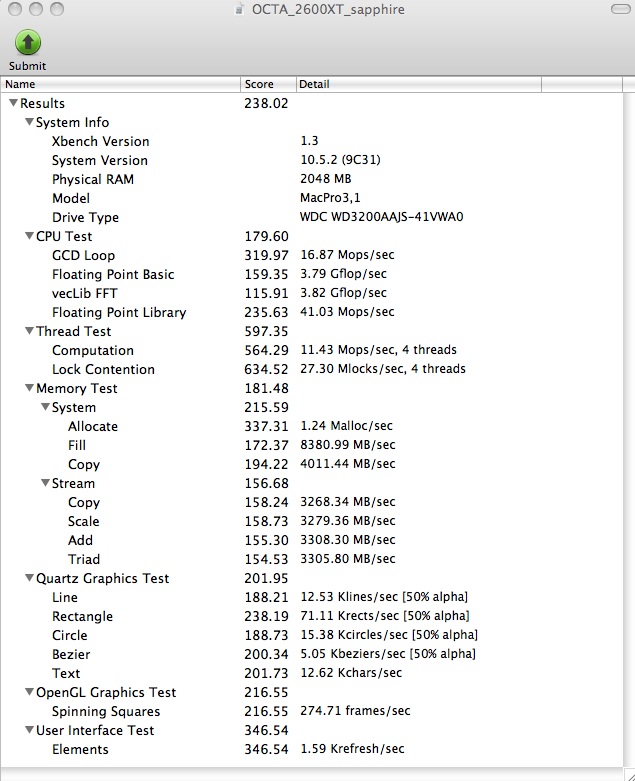Select the Triad row
Image resolution: width=635 pixels, height=781 pixels.
tap(311, 559)
